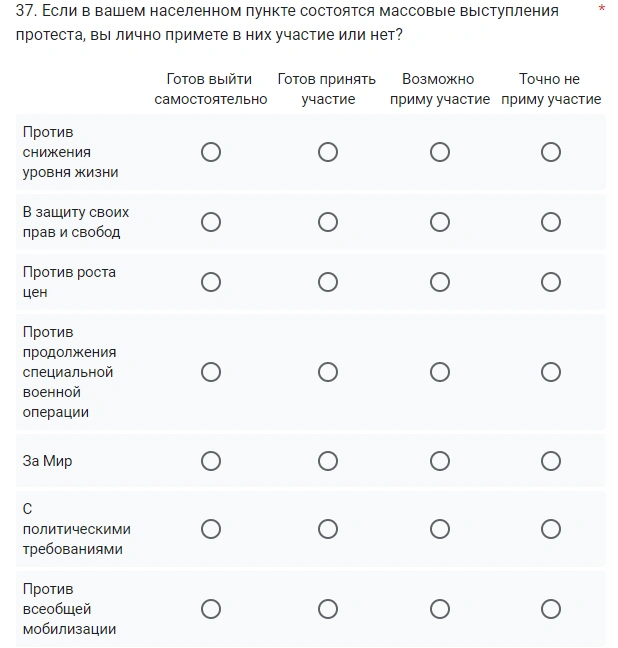Image resolution: width=618 pixels, height=648 pixels.
Task: Pick 'Возможно приму участие' for 'За Мир'
Action: point(440,461)
